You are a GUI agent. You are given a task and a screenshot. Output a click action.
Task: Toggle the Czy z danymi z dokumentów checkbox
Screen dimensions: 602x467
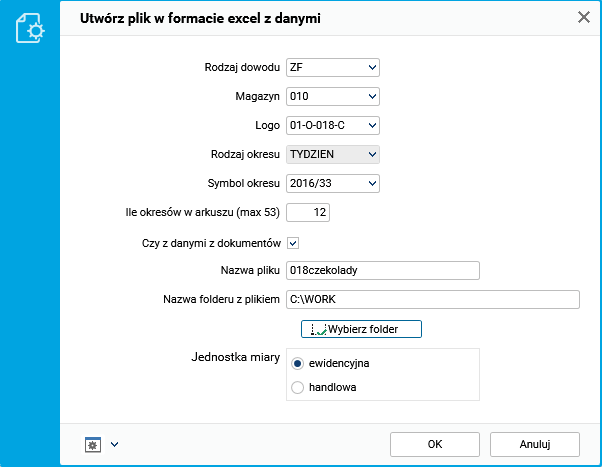pos(293,242)
